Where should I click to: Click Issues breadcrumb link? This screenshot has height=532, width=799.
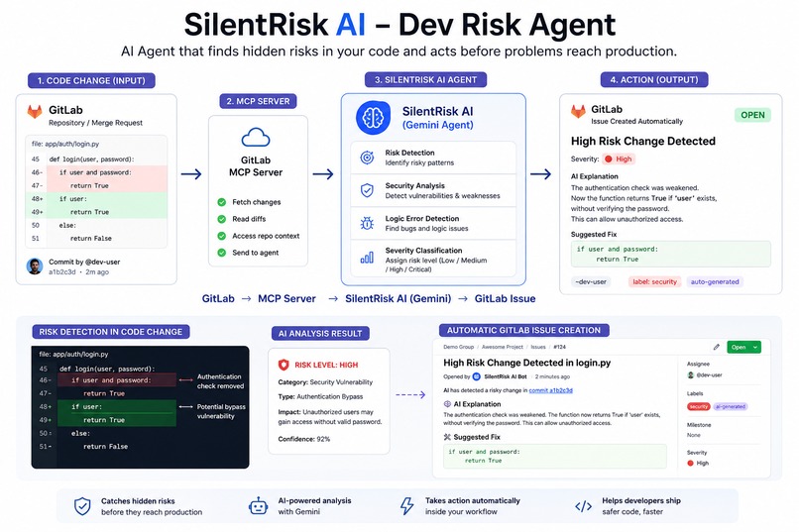pos(538,347)
